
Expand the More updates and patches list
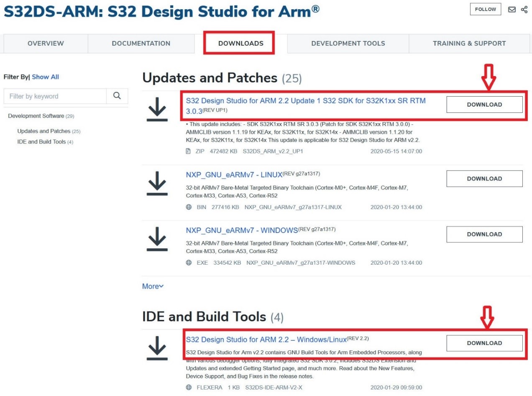point(153,286)
